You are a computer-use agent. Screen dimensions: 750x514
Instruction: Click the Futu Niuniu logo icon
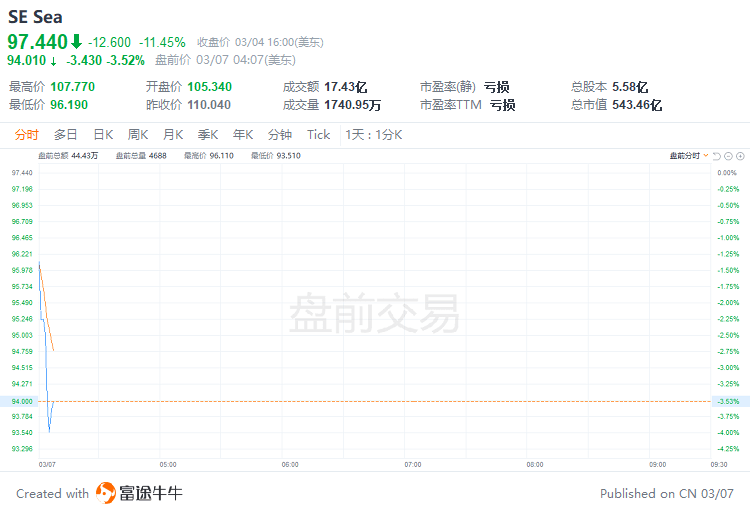(106, 493)
